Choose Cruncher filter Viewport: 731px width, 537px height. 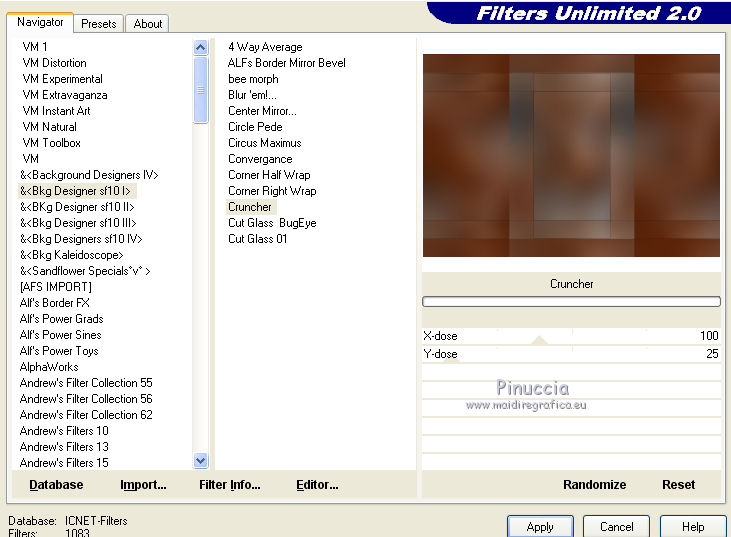250,207
